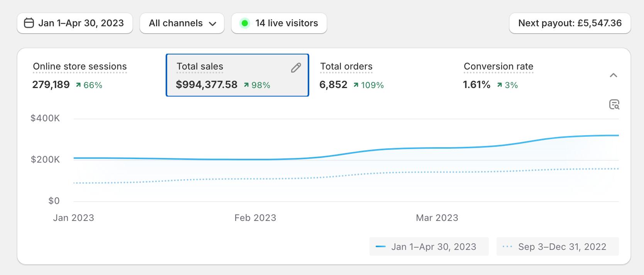This screenshot has height=275, width=644.
Task: Select the Conversion rate metric tab
Action: pyautogui.click(x=498, y=66)
